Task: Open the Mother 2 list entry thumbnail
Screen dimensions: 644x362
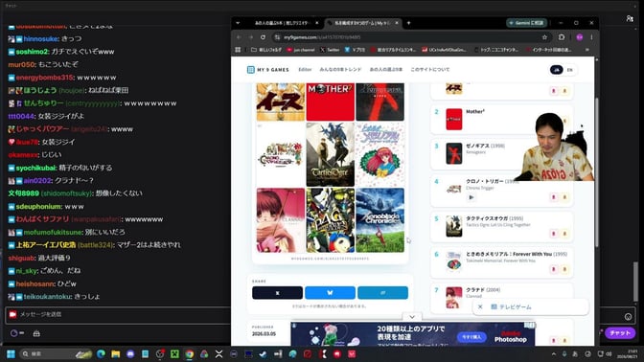Action: point(454,119)
